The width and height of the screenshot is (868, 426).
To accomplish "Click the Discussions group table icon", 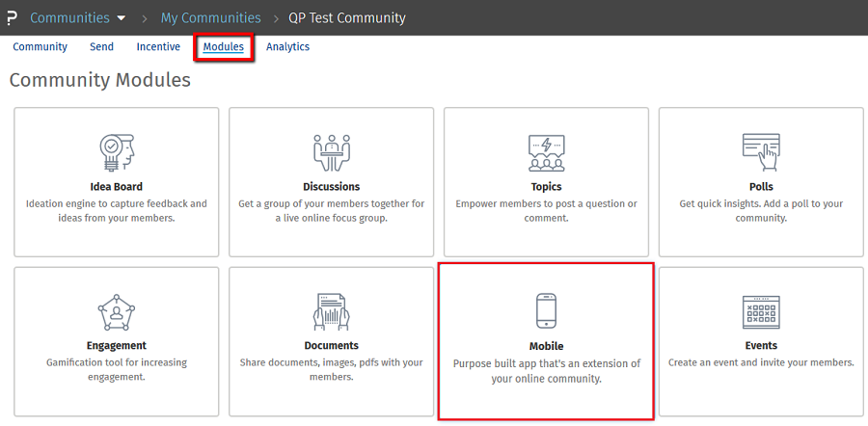I will click(331, 152).
